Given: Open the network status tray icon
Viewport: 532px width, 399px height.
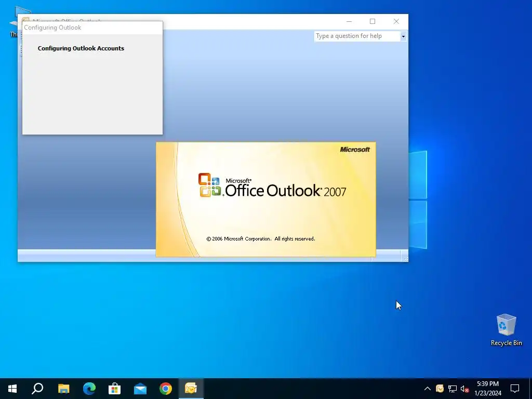Looking at the screenshot, I should 453,389.
